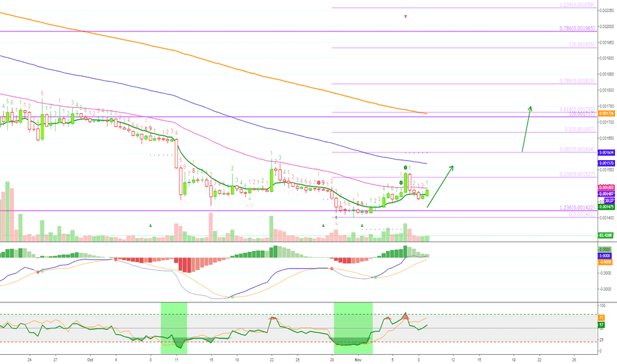Click the green 0.001475 current price tag

click(x=606, y=206)
